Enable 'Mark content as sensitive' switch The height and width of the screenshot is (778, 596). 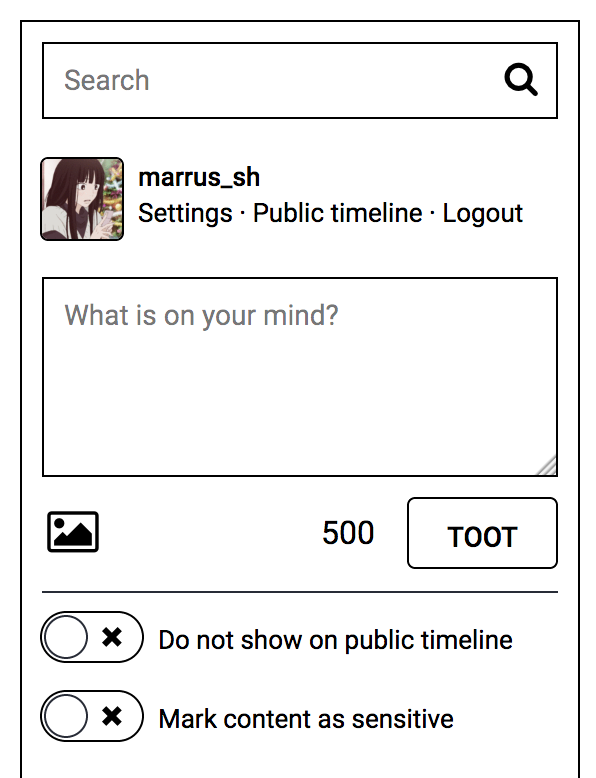(92, 716)
